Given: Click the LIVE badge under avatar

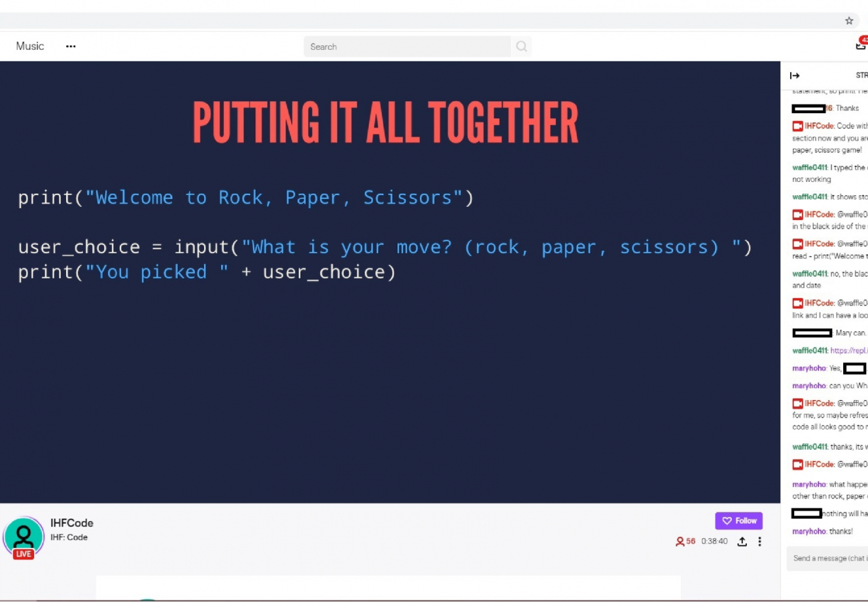Looking at the screenshot, I should pos(24,554).
